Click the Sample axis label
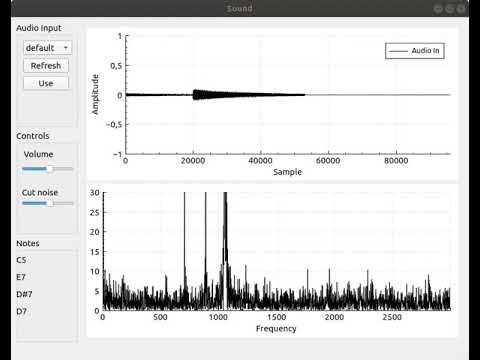The width and height of the screenshot is (480, 360). (x=287, y=172)
